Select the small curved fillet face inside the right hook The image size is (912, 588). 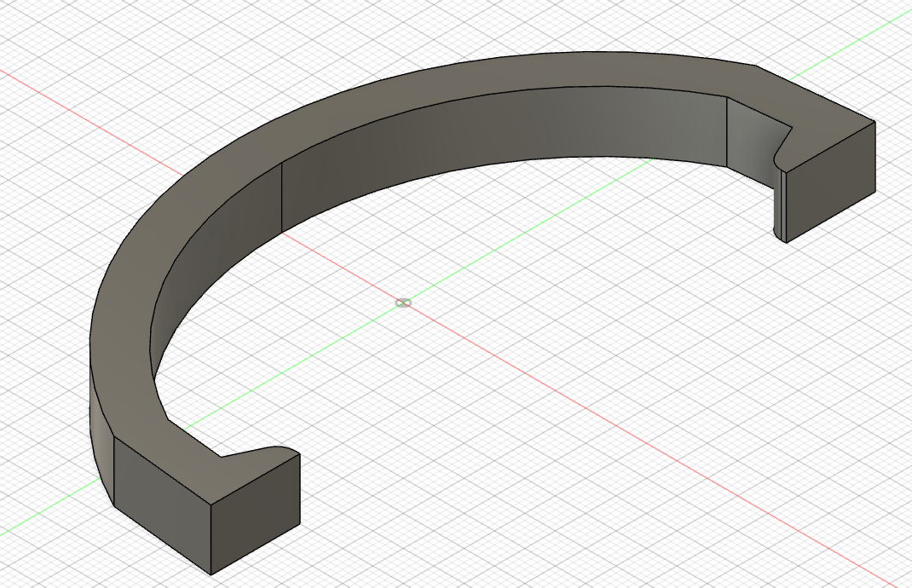coord(777,192)
